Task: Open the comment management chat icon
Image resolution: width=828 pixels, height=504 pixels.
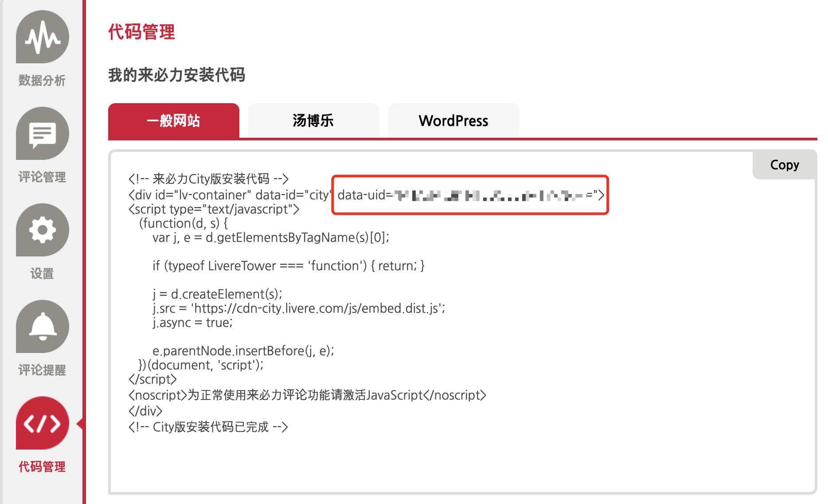Action: click(43, 133)
